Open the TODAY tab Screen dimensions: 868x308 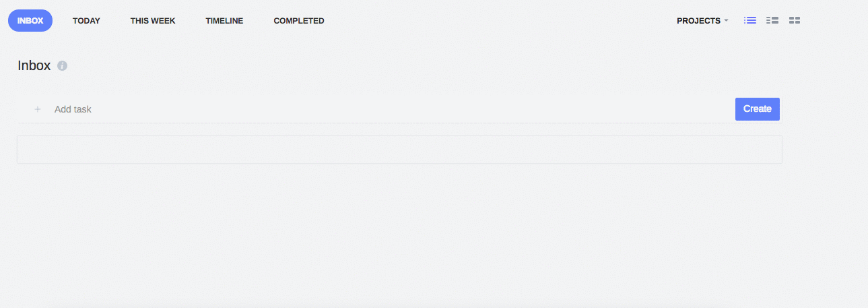click(86, 21)
